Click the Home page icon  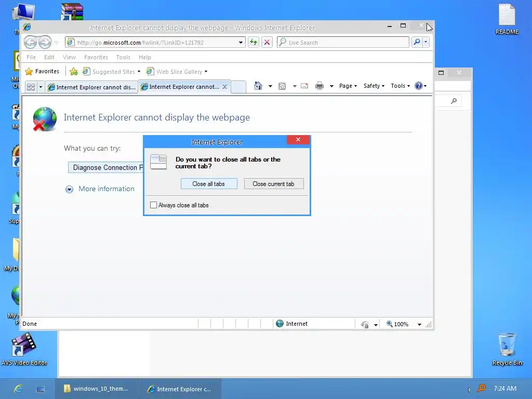pyautogui.click(x=258, y=86)
